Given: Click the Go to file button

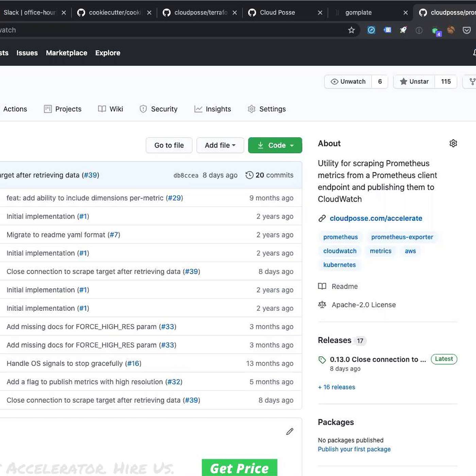Looking at the screenshot, I should point(169,145).
